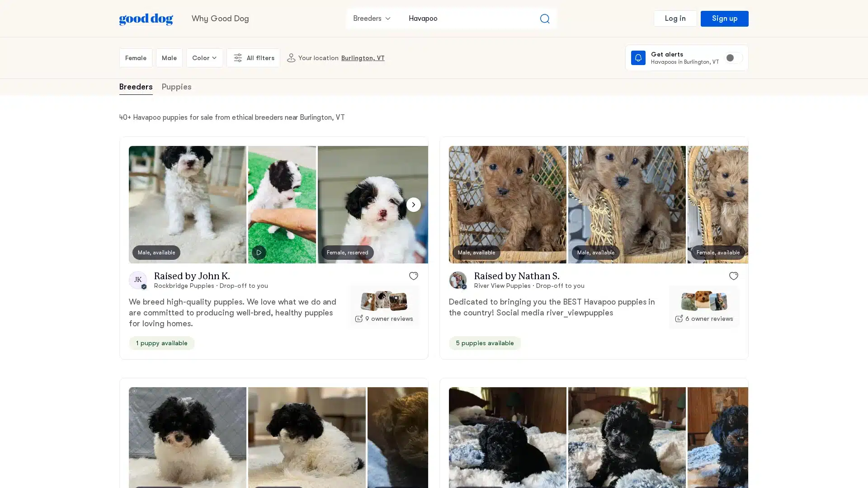View John K.'s 9 owner reviews
The image size is (868, 488).
click(384, 307)
